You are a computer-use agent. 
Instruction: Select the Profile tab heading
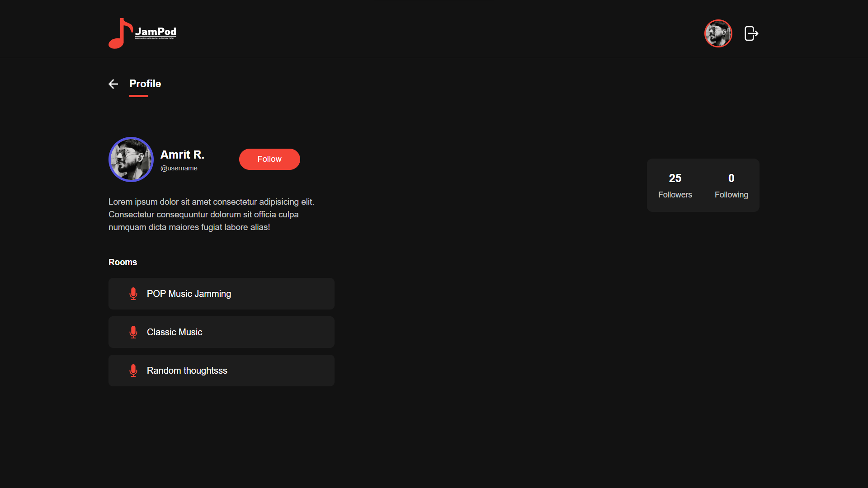click(x=145, y=84)
